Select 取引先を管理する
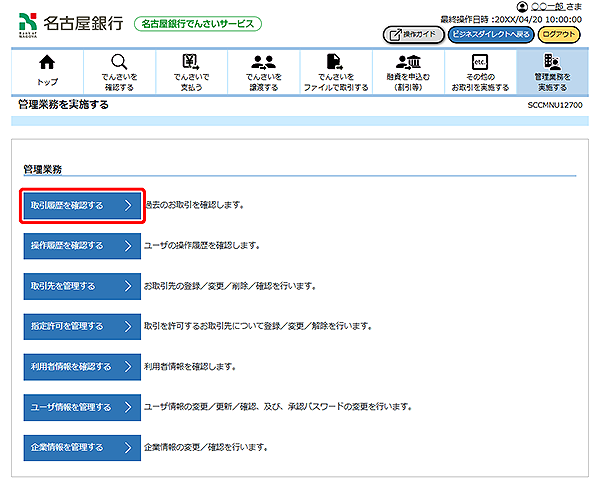The height and width of the screenshot is (483, 600). point(82,286)
